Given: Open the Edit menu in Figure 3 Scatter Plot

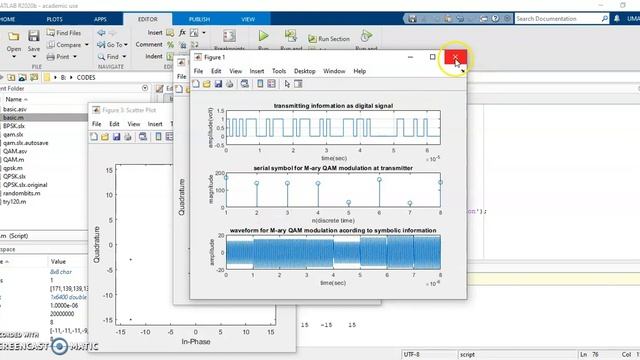Looking at the screenshot, I should point(114,124).
